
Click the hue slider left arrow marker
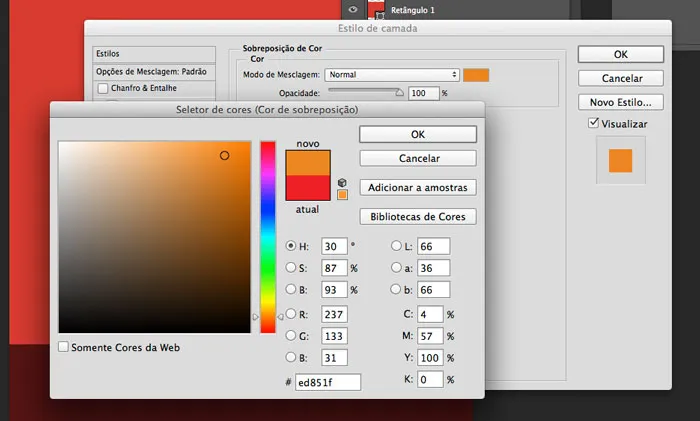[255, 317]
